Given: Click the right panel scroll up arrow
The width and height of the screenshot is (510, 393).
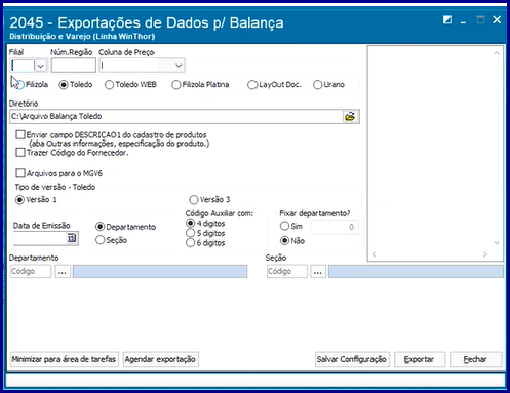Looking at the screenshot, I should [497, 53].
